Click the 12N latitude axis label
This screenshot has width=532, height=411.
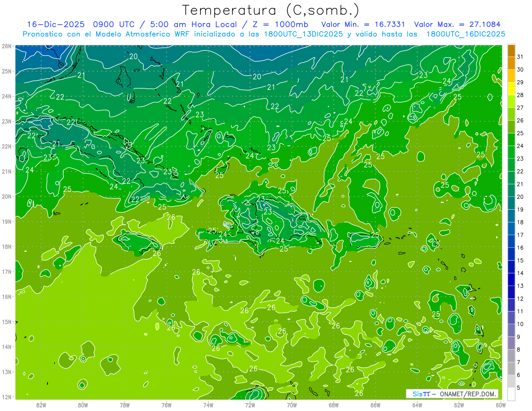pyautogui.click(x=6, y=397)
